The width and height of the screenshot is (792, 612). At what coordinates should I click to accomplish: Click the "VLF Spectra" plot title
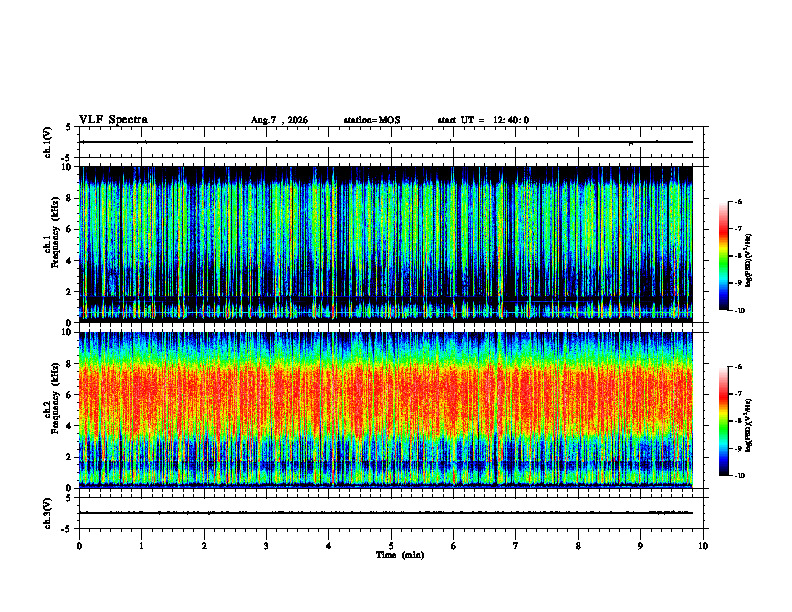click(x=113, y=120)
